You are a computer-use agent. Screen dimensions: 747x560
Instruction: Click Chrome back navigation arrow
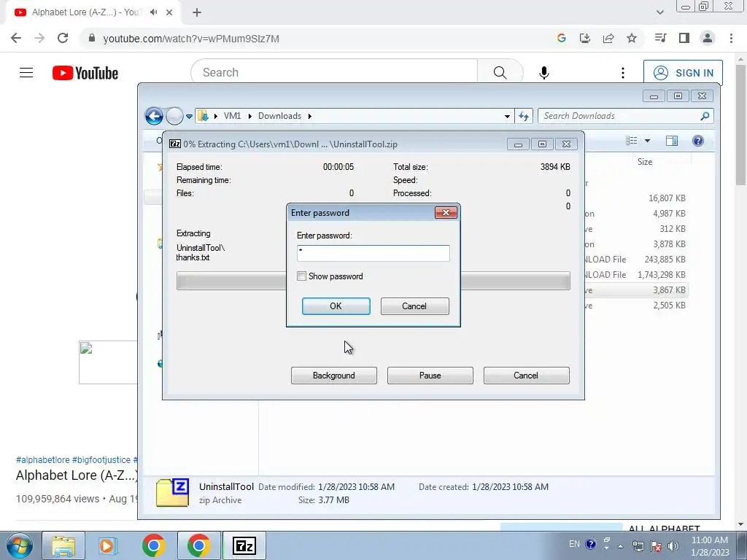pyautogui.click(x=16, y=38)
